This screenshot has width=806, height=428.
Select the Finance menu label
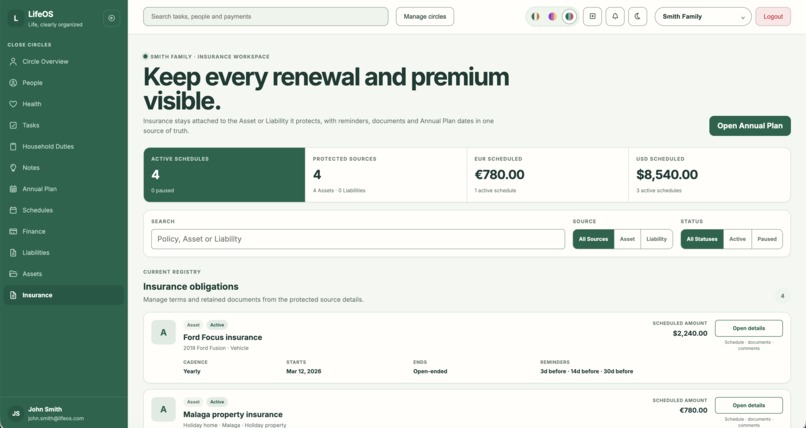coord(34,232)
